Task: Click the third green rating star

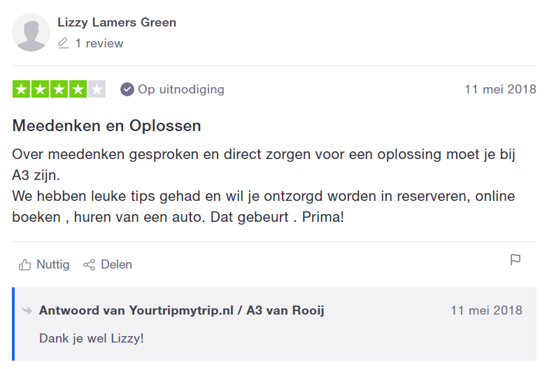Action: pyautogui.click(x=59, y=89)
